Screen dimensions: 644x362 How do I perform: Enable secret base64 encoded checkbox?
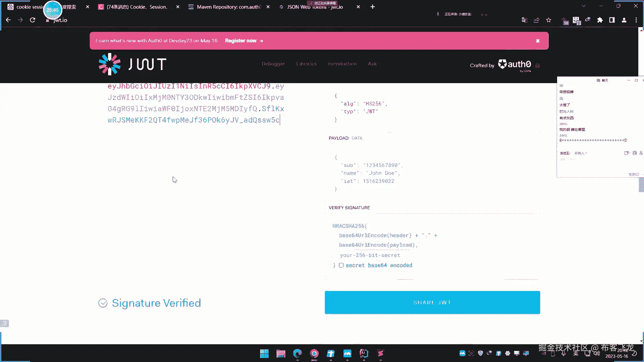click(x=341, y=265)
